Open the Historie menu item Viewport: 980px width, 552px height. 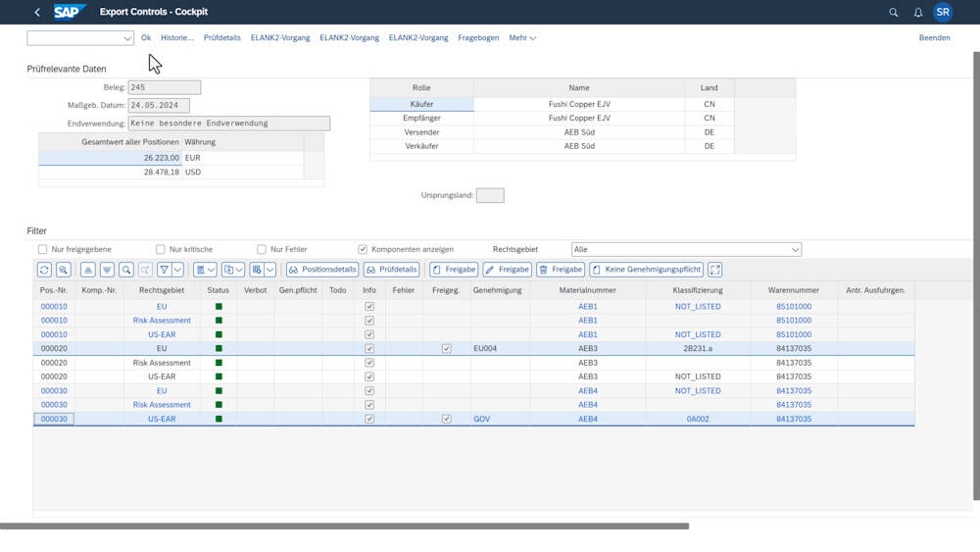click(x=177, y=38)
